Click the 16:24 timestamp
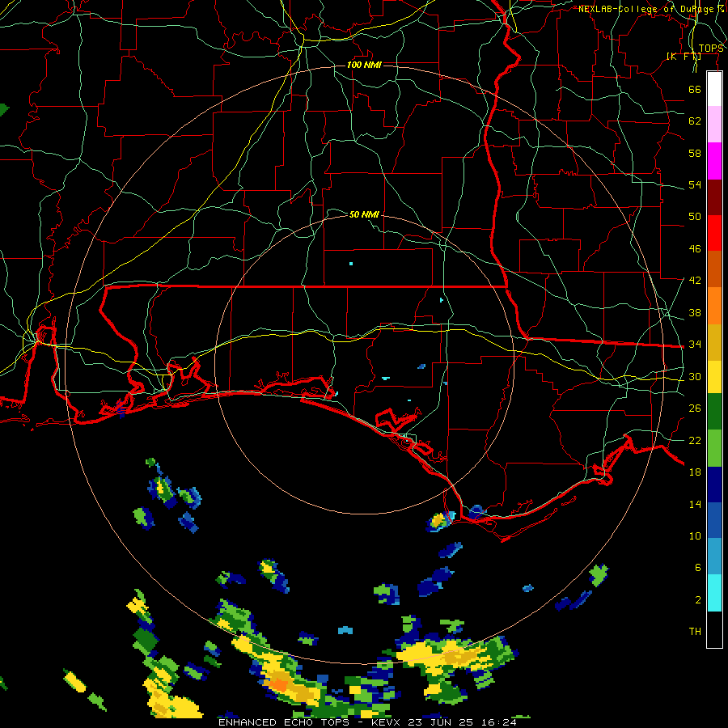Screen dimensions: 728x728 [498, 722]
